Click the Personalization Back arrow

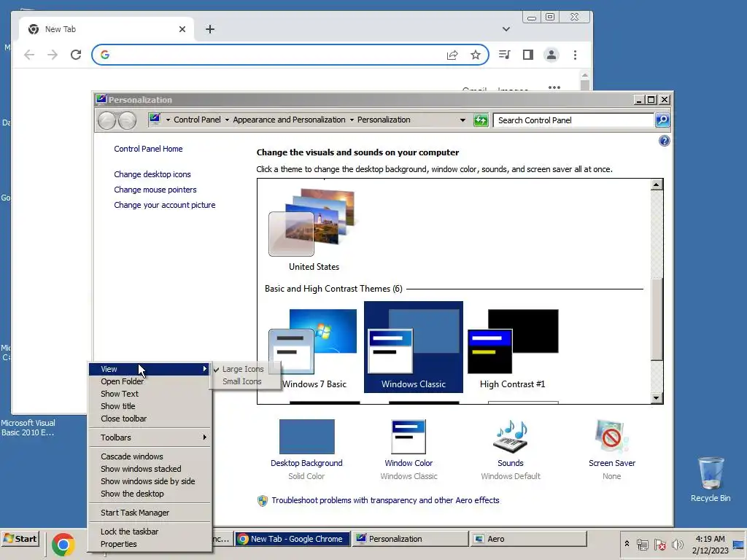(107, 120)
